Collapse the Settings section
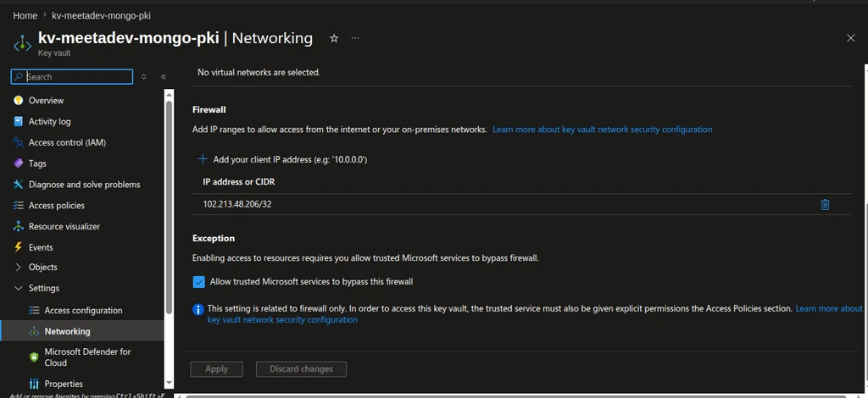The image size is (868, 398). click(x=19, y=289)
